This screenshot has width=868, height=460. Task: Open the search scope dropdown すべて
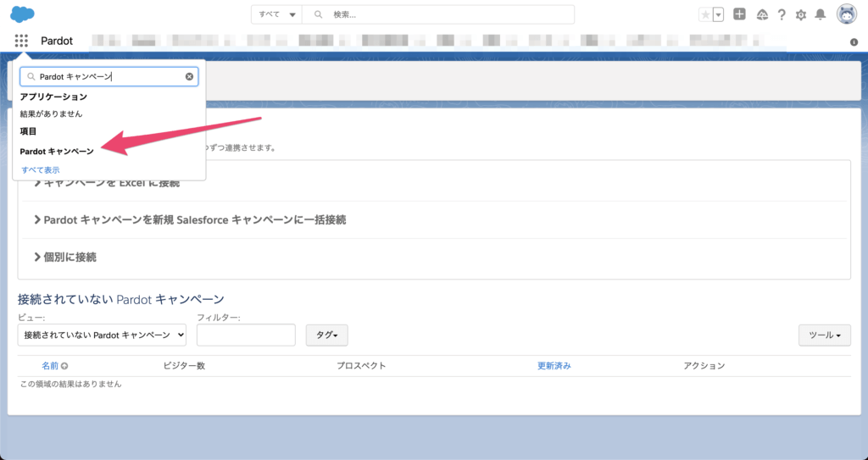coord(276,14)
